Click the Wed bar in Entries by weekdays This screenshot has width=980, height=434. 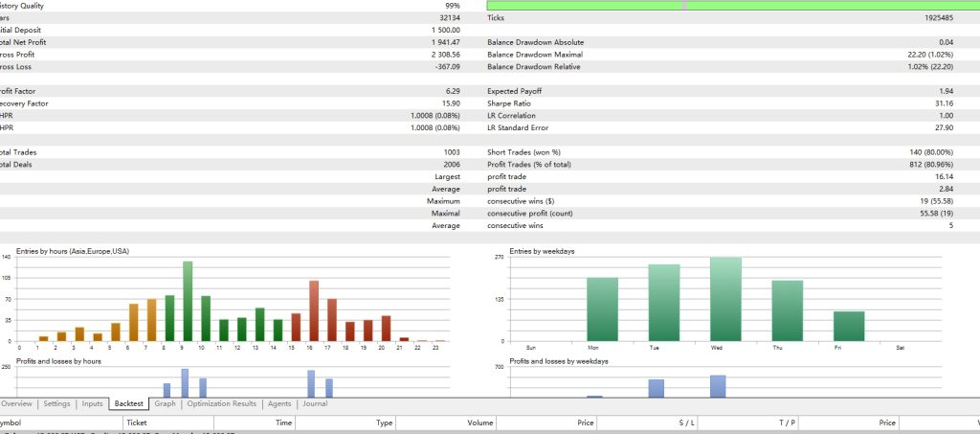coord(725,300)
